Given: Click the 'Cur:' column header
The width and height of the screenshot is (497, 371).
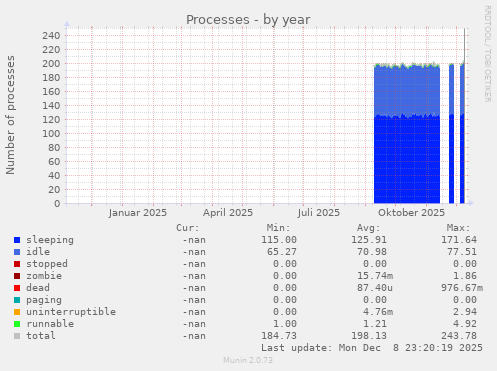Looking at the screenshot, I should click(188, 228).
